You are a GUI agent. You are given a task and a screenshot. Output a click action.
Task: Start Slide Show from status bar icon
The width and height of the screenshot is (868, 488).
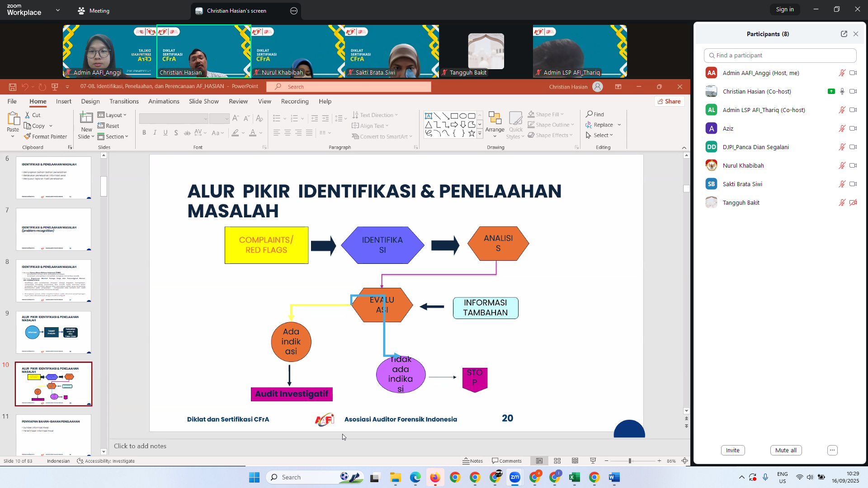593,461
